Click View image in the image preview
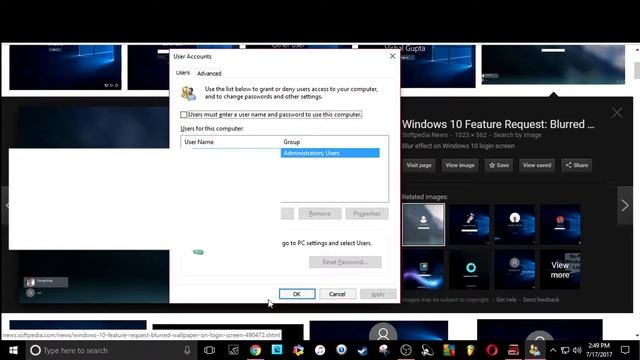 (x=460, y=165)
